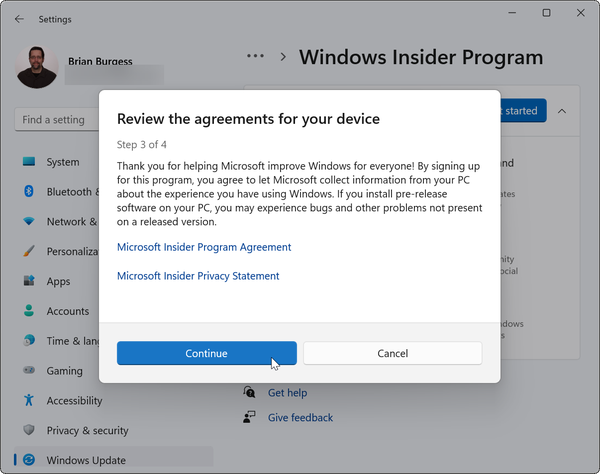Select the Windows Update sync icon

click(x=29, y=459)
